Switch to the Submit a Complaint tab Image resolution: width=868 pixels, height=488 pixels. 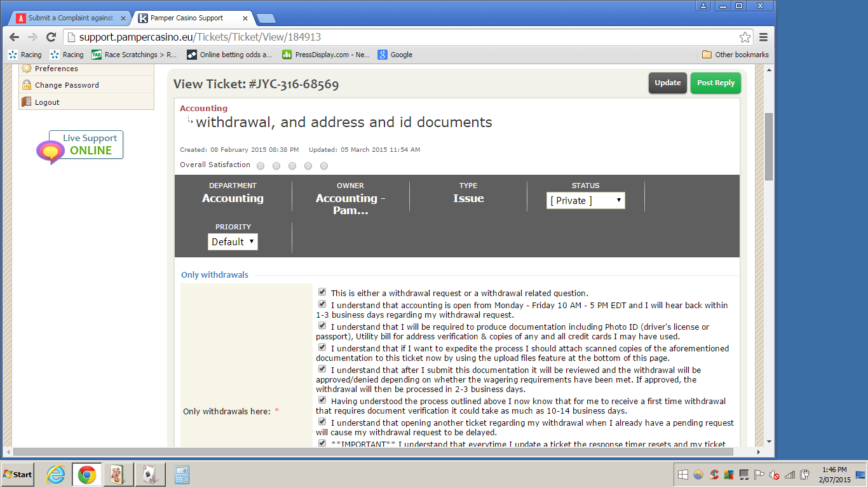point(70,18)
